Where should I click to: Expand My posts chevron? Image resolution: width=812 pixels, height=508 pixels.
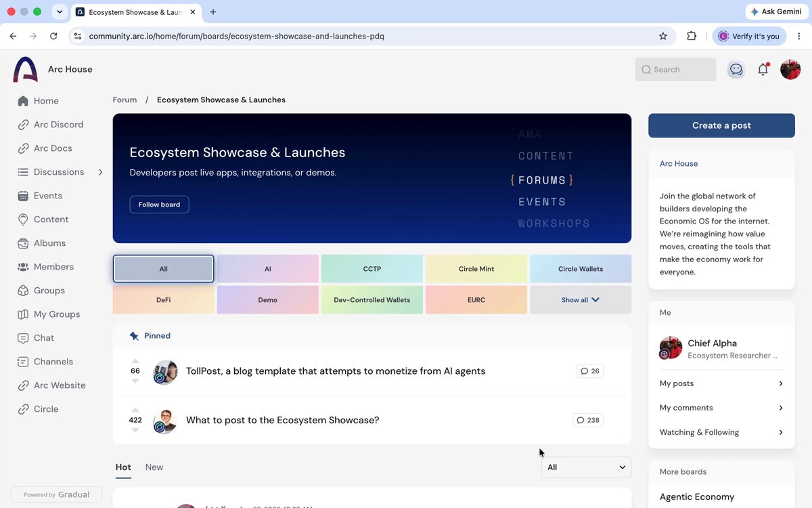click(781, 383)
